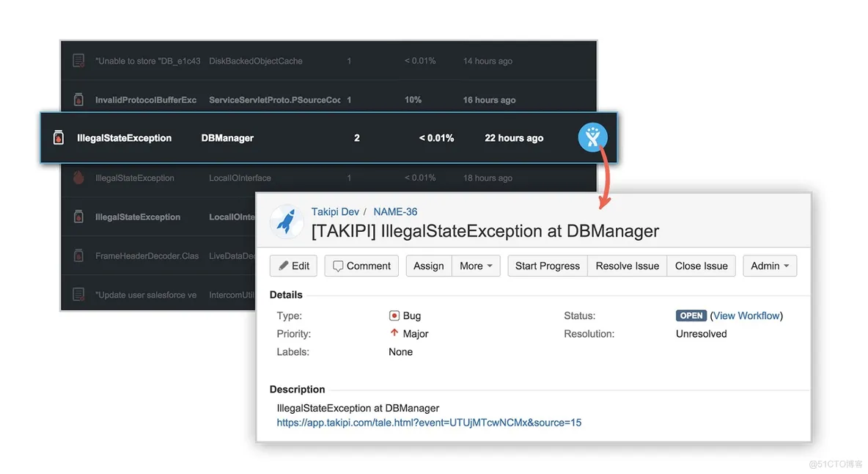The width and height of the screenshot is (868, 474).
Task: Click InvalidProtocolBufferExc exception name
Action: point(146,100)
